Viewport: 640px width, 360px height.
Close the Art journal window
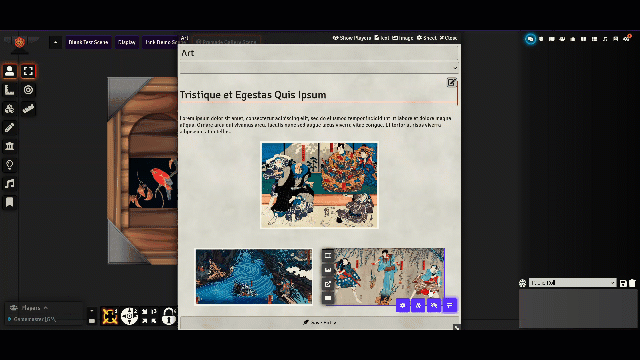pyautogui.click(x=448, y=38)
